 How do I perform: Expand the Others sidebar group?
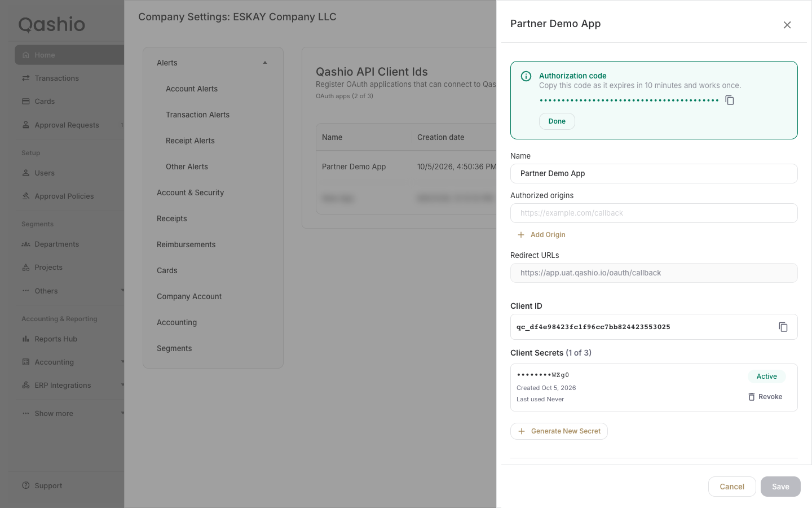122,291
